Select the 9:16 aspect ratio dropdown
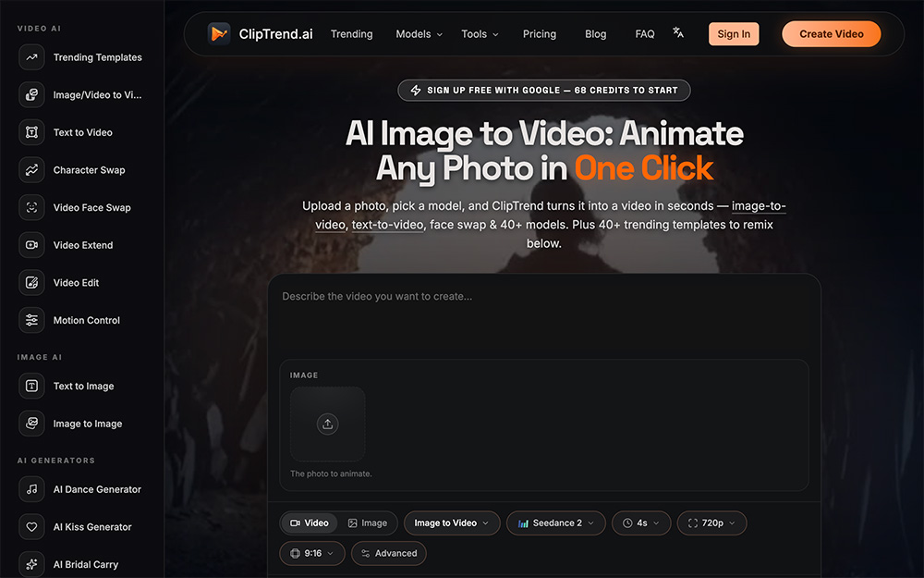Viewport: 924px width, 578px height. point(312,553)
